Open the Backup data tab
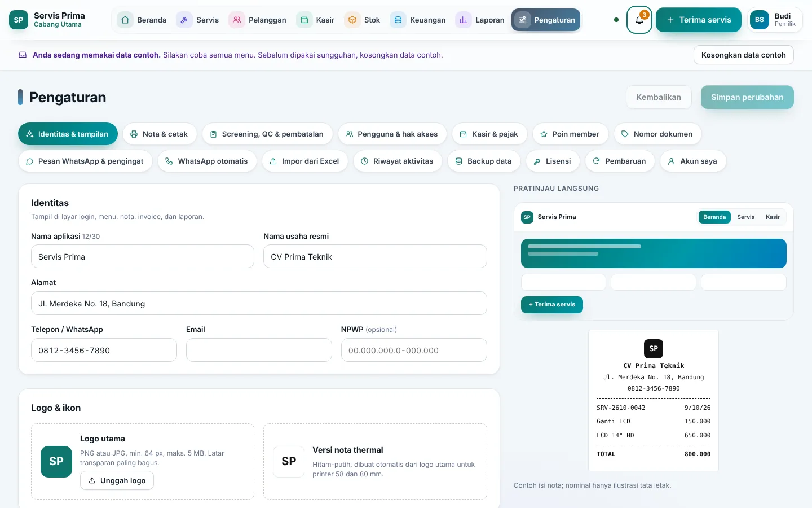 [x=484, y=161]
